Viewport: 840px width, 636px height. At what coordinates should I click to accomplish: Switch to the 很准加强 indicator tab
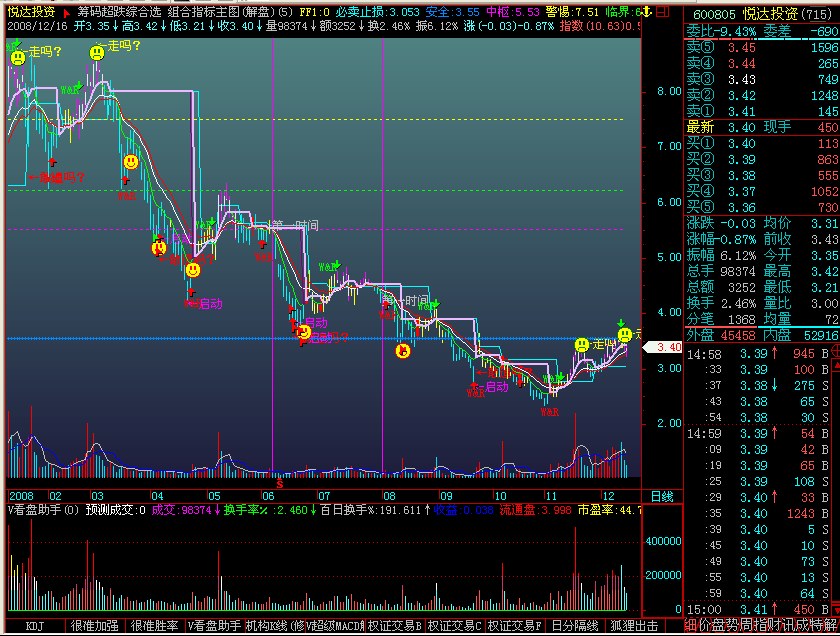(x=94, y=626)
